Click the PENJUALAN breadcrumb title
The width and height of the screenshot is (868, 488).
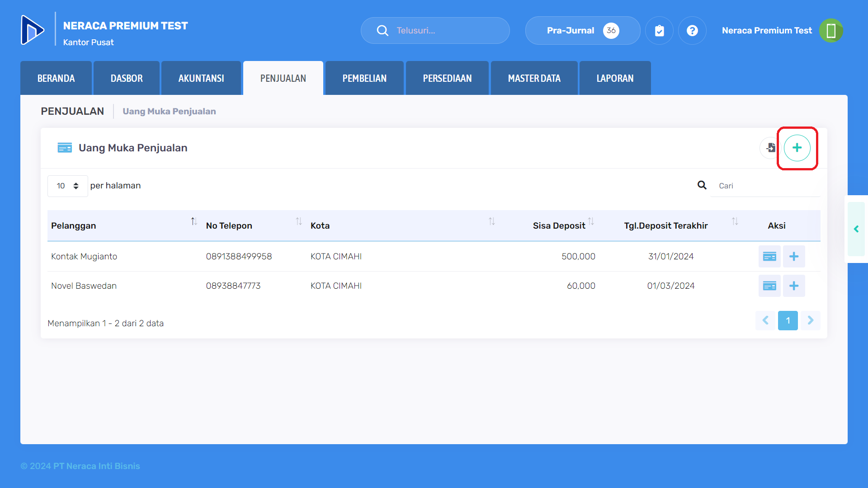pyautogui.click(x=72, y=111)
